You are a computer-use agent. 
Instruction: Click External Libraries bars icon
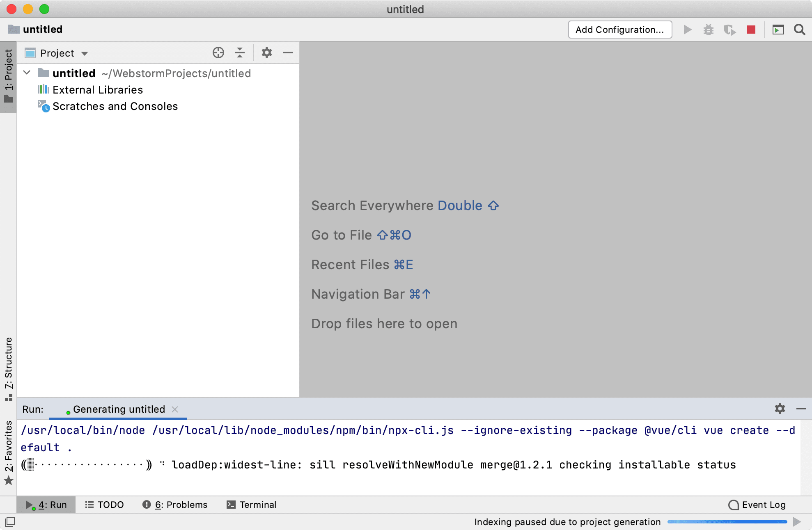coord(43,89)
